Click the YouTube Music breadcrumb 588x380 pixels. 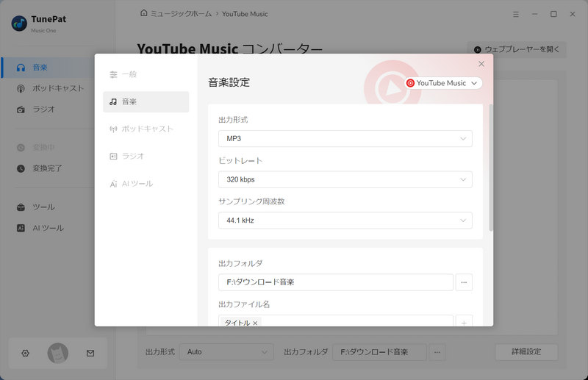[x=245, y=14]
